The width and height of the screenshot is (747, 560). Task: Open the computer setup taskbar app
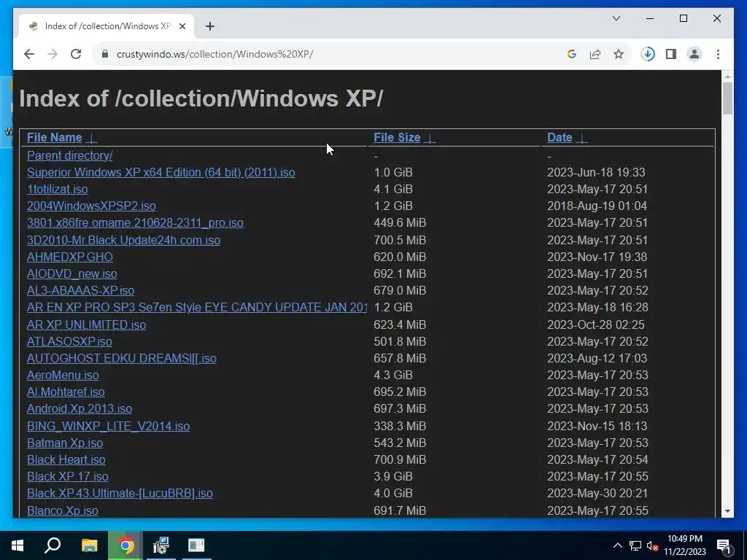pyautogui.click(x=161, y=545)
